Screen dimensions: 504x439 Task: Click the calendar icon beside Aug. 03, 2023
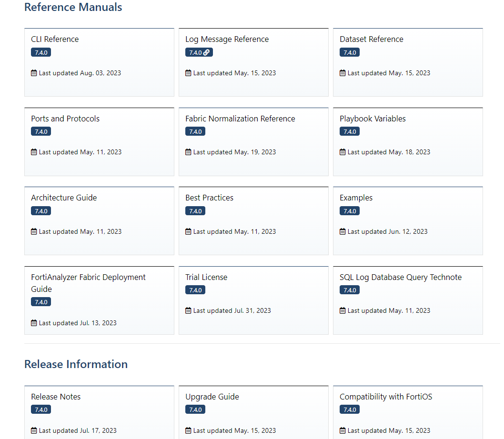click(34, 73)
